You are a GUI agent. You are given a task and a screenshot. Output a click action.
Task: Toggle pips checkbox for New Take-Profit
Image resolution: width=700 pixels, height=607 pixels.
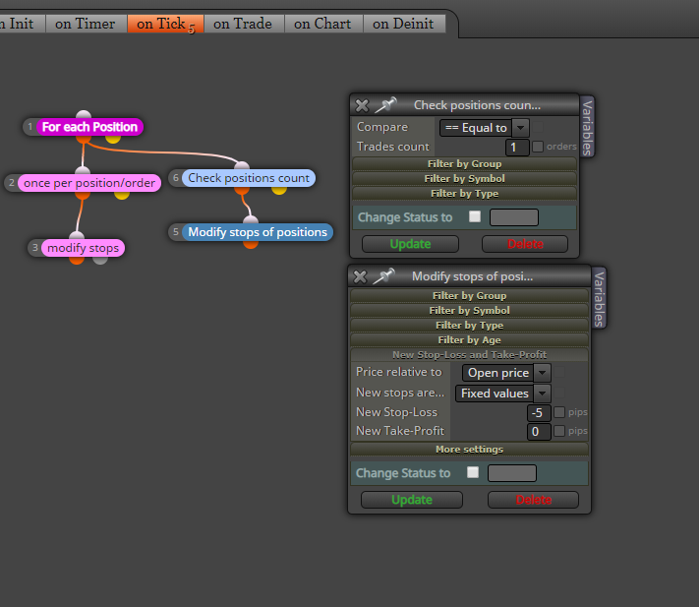[559, 431]
